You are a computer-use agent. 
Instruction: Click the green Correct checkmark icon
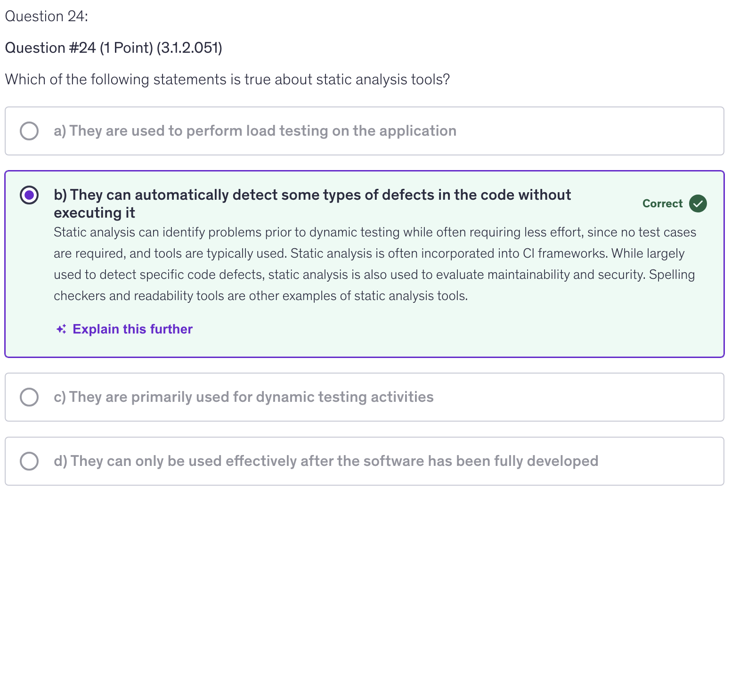tap(698, 203)
